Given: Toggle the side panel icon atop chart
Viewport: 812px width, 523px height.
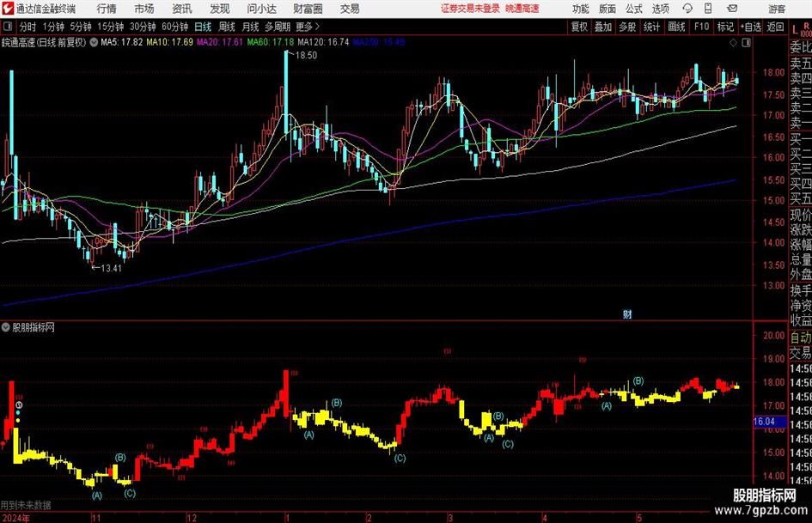Looking at the screenshot, I should point(746,43).
